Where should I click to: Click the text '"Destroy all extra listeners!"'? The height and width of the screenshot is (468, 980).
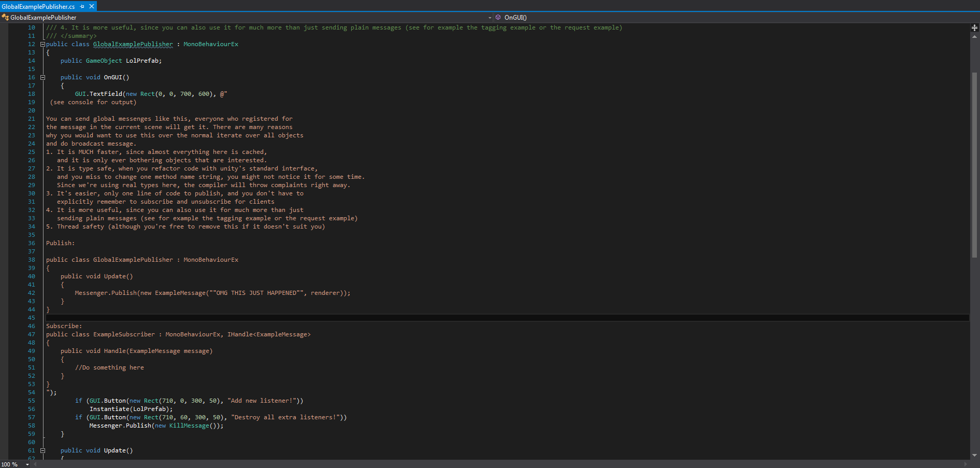pos(285,417)
